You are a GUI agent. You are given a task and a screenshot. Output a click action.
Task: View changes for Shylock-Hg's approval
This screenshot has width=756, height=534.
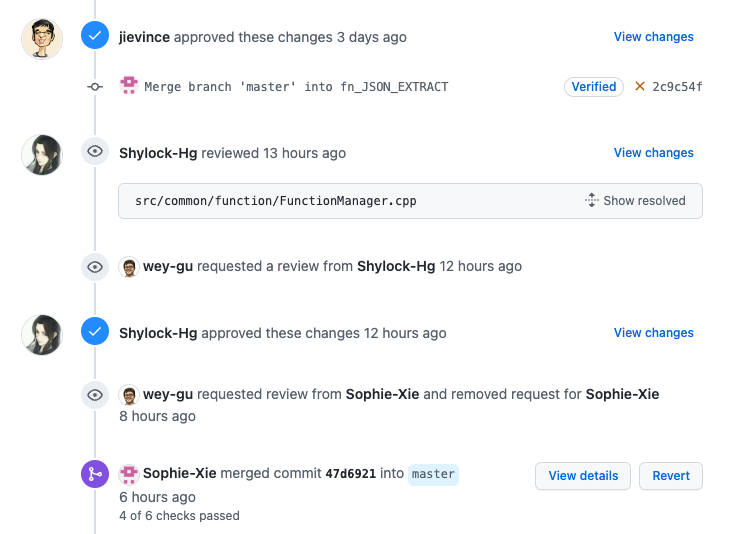653,333
